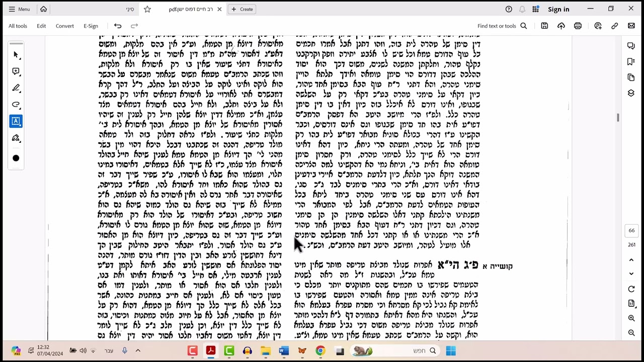Open the Page thumbnails copy panel
Viewport: 644px width, 362px height.
(631, 77)
